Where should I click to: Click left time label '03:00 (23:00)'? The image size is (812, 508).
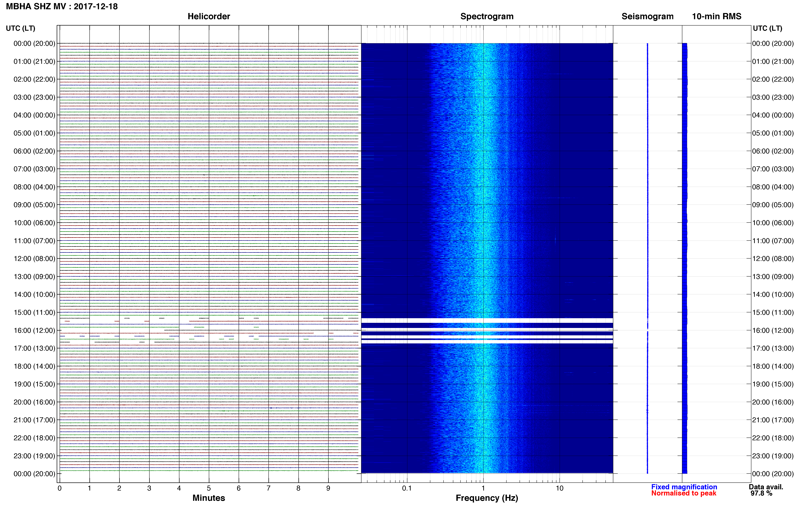pyautogui.click(x=34, y=97)
